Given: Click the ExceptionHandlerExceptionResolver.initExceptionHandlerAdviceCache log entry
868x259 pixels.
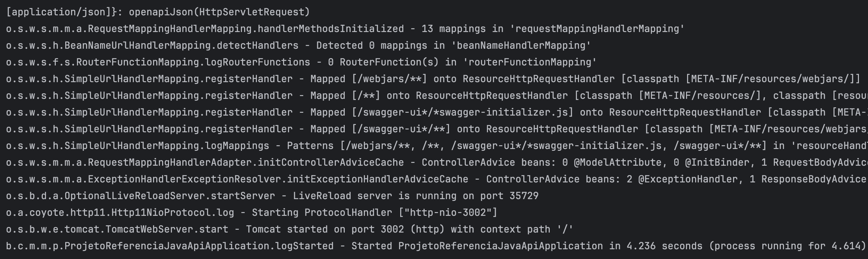Looking at the screenshot, I should click(237, 179).
